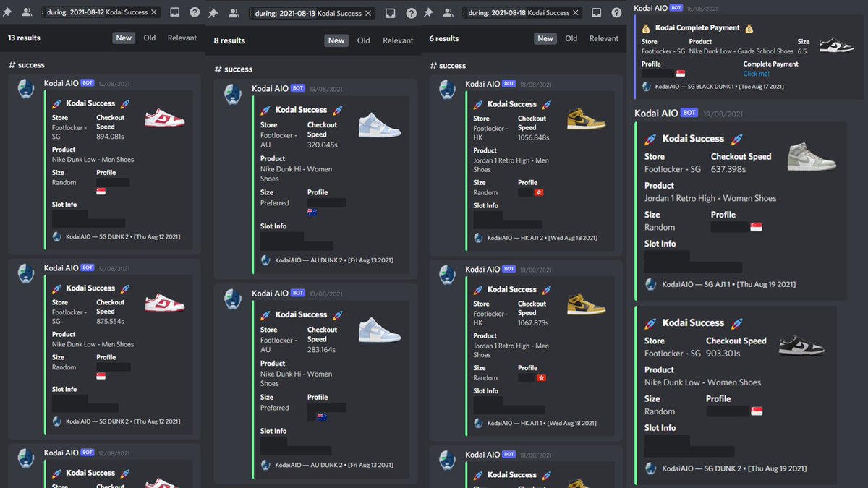This screenshot has height=488, width=868.
Task: Select Relevant sort tab in 6 results panel
Action: [603, 38]
